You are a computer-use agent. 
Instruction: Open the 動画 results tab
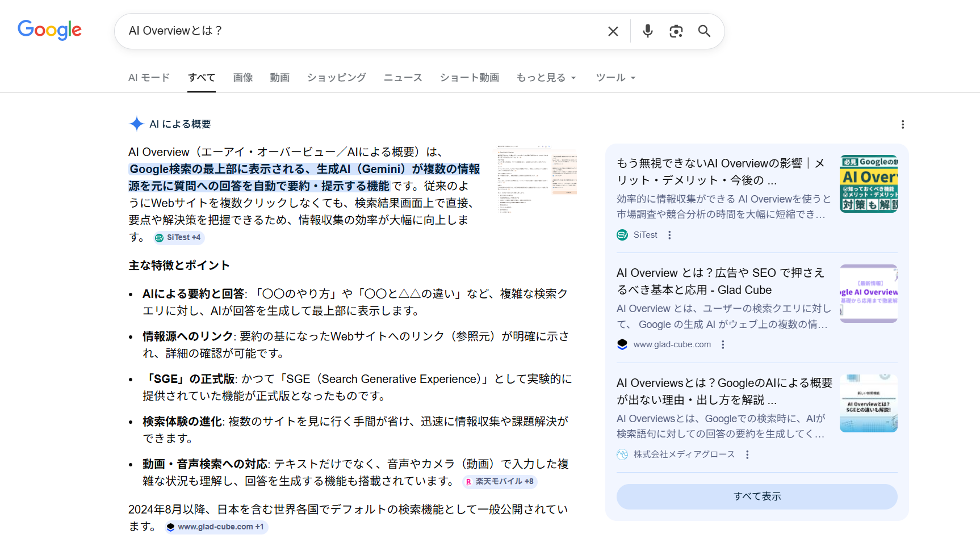[280, 78]
